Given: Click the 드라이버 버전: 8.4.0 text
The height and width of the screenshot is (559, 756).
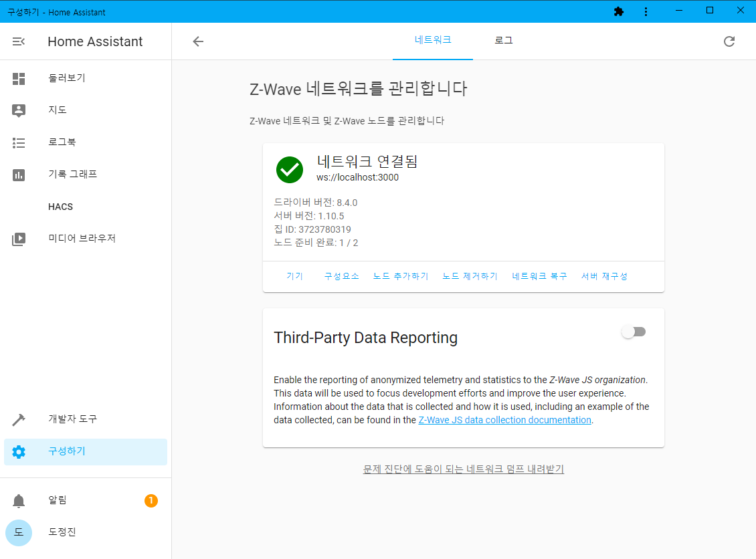Looking at the screenshot, I should 315,203.
